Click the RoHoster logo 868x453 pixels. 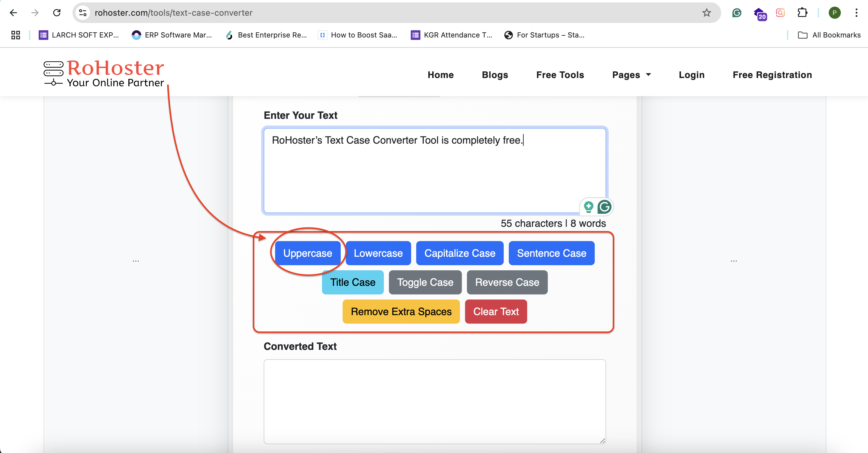[x=104, y=73]
